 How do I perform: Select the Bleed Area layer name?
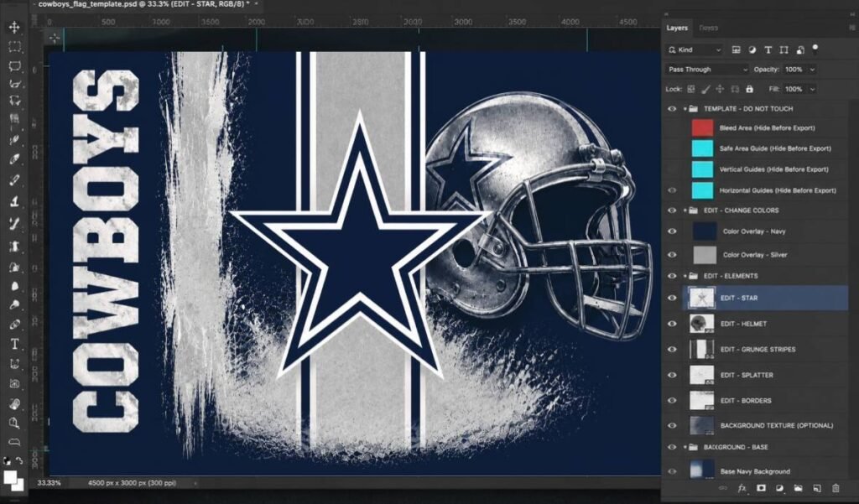pos(767,127)
